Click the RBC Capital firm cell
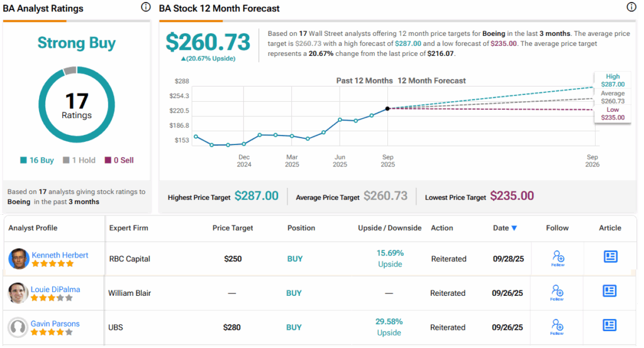 point(130,259)
